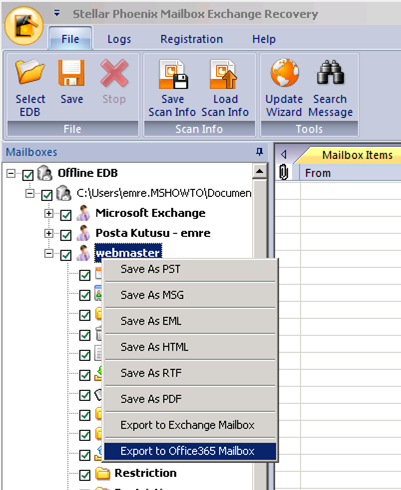
Task: Select the Offline EDB root item
Action: pos(88,173)
